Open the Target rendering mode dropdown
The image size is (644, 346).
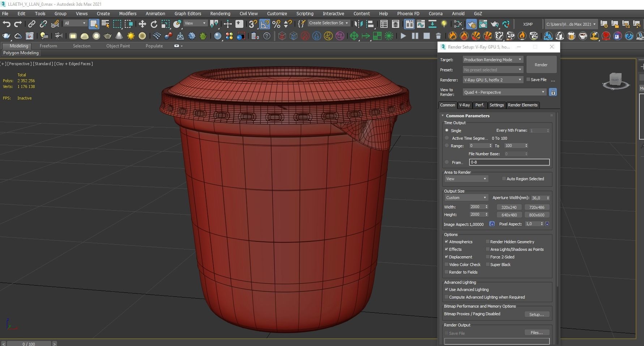[x=493, y=60]
